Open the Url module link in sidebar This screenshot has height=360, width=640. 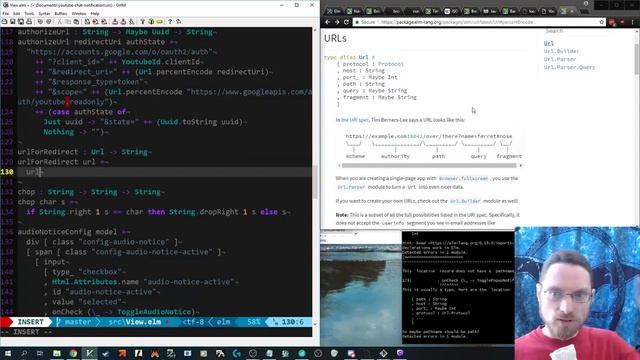(x=549, y=43)
